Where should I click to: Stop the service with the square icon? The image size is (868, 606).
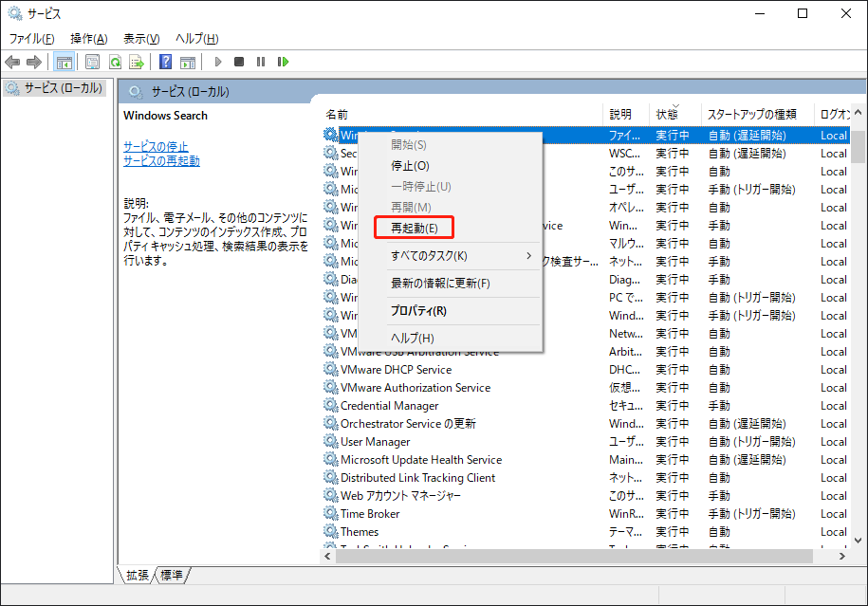[241, 62]
